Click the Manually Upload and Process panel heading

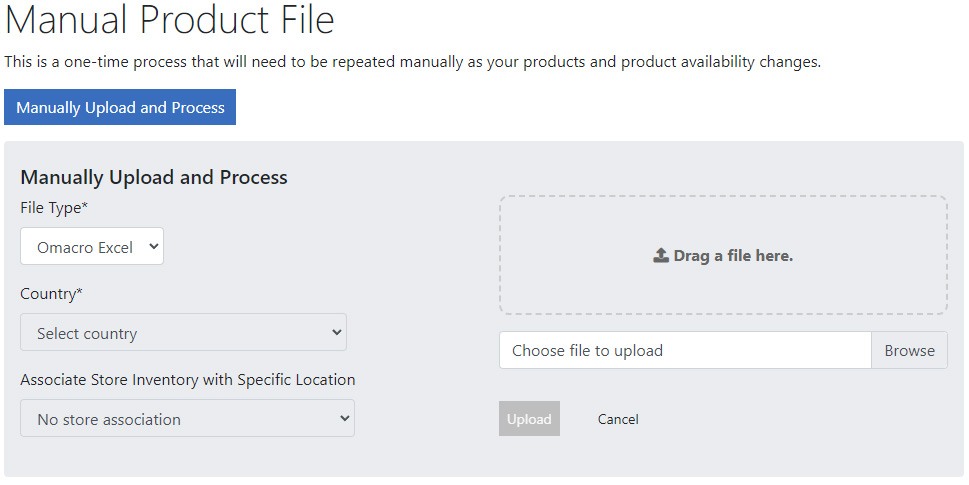154,177
